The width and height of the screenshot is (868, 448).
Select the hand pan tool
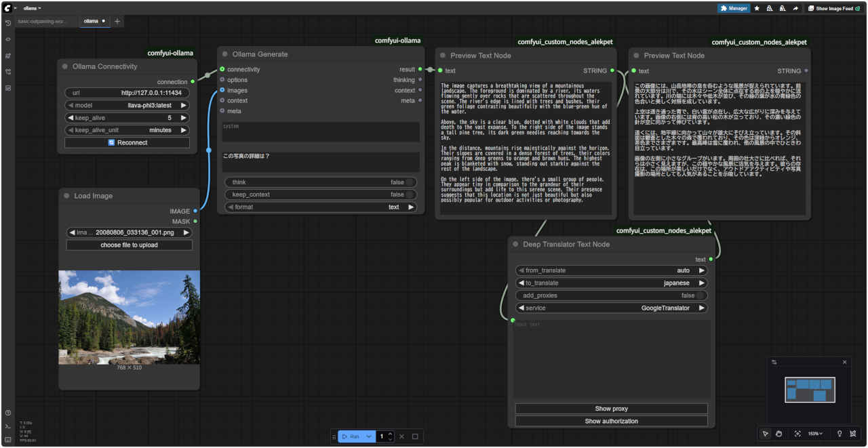coord(779,434)
